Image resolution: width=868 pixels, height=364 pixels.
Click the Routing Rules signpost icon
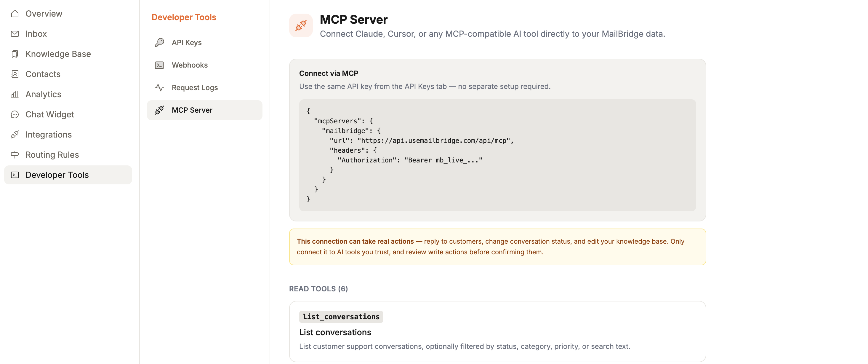tap(15, 155)
